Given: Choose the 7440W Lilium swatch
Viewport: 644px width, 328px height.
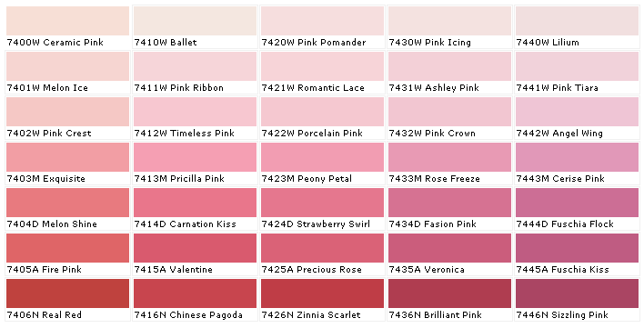Looking at the screenshot, I should tap(577, 21).
